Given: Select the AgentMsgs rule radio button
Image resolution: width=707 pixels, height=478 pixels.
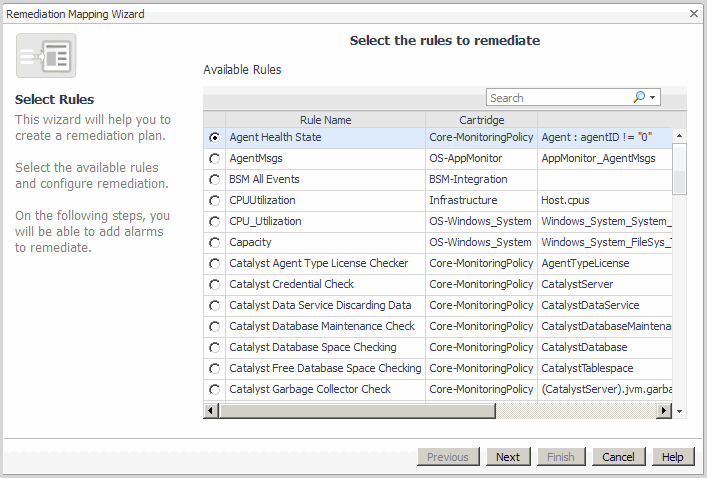Looking at the screenshot, I should click(214, 158).
